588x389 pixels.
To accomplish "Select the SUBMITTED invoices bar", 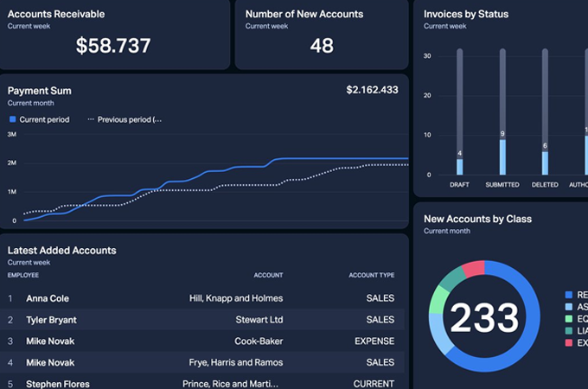I will coord(502,156).
